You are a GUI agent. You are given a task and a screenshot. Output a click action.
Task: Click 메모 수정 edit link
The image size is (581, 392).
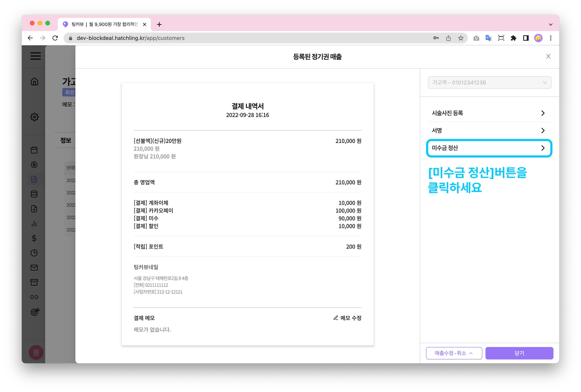point(347,318)
